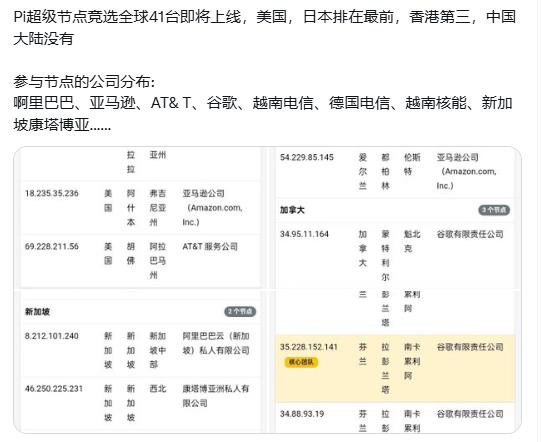Click 阿里巴巴云（新加坡）私人有限公司 cell

click(x=216, y=343)
